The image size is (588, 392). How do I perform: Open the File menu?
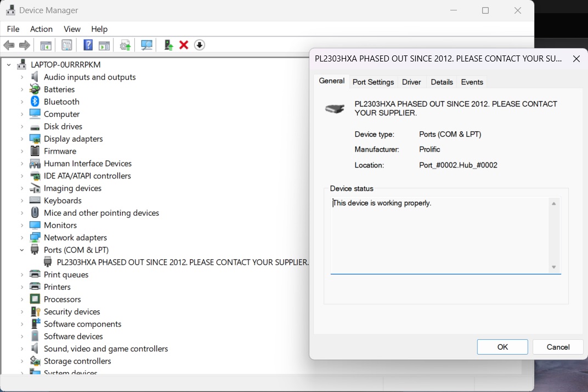pyautogui.click(x=13, y=29)
